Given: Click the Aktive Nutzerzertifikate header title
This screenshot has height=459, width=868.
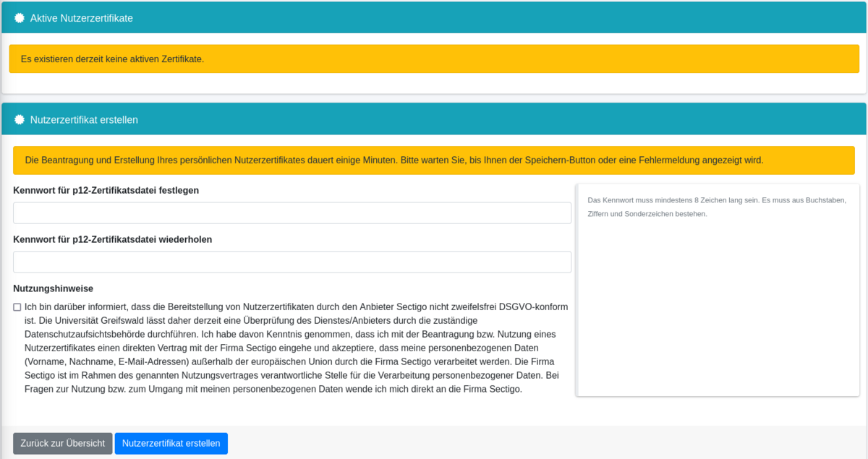Looking at the screenshot, I should click(x=81, y=18).
